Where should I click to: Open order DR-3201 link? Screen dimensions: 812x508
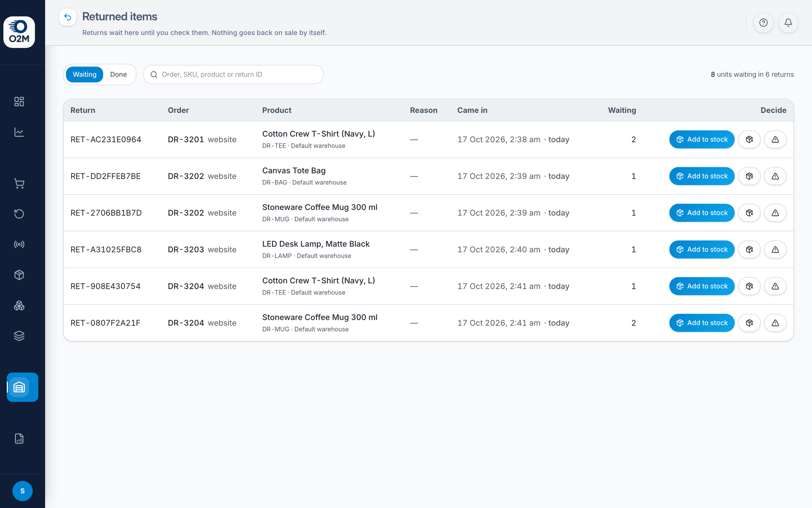pos(186,140)
